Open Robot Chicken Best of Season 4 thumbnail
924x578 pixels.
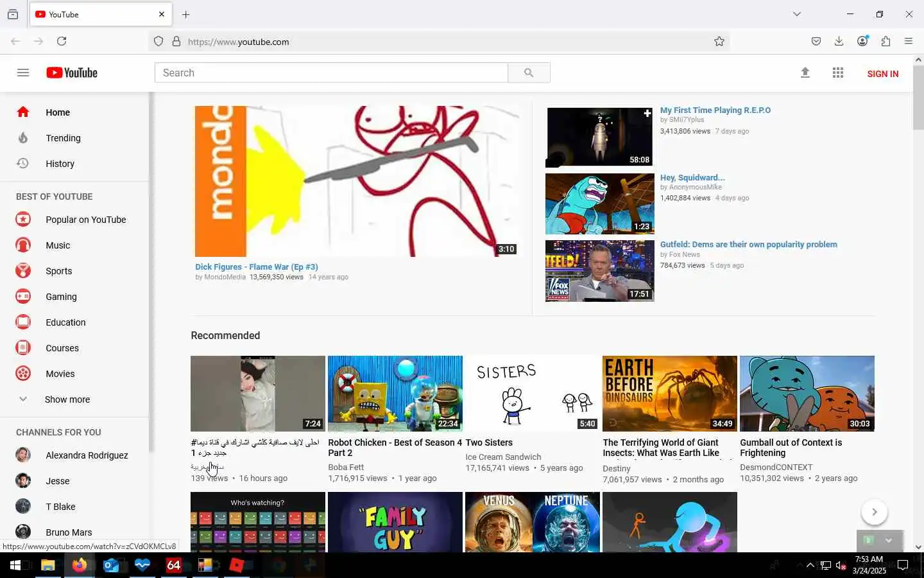395,394
